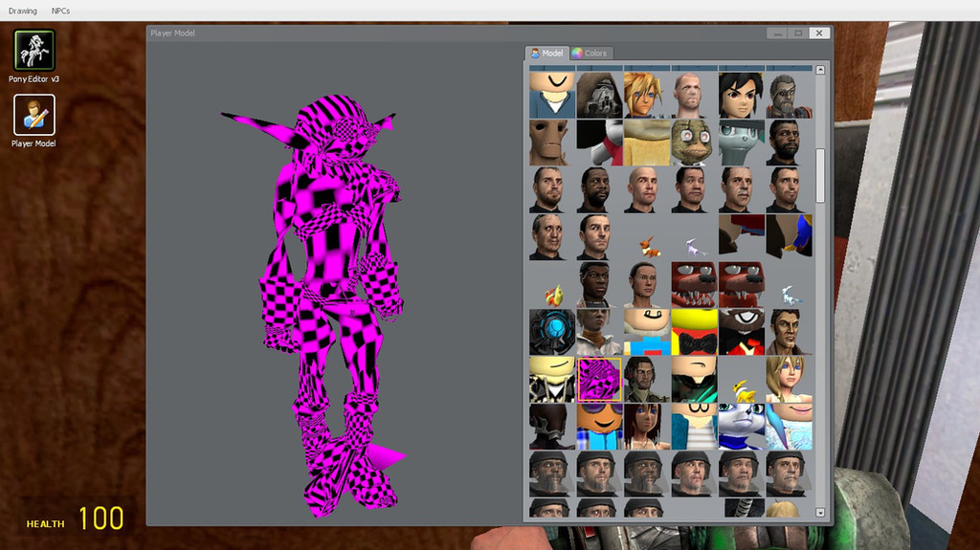Maximize the Player Model window
The width and height of the screenshot is (980, 550).
798,33
